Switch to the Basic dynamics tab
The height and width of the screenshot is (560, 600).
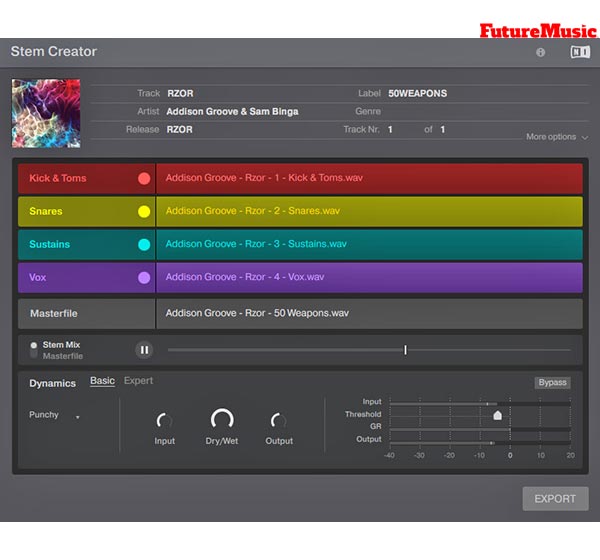(102, 381)
